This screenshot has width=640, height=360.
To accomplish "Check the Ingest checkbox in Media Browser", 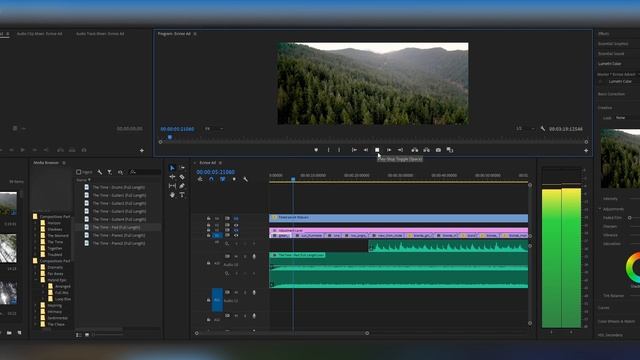I will point(78,172).
